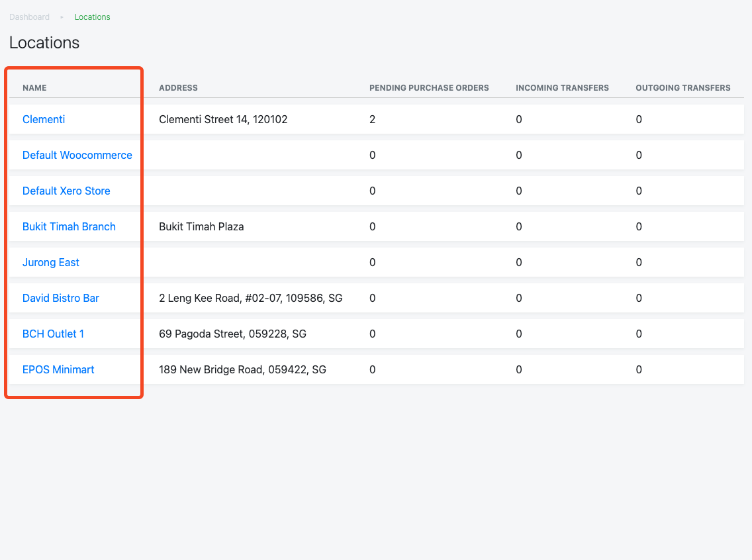Click the Locations breadcrumb link
Image resolution: width=752 pixels, height=560 pixels.
tap(92, 17)
